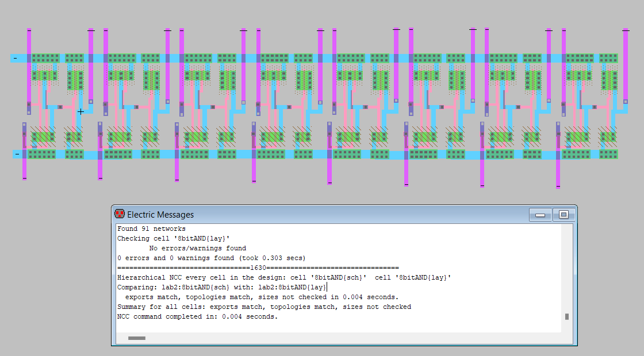This screenshot has height=356, width=644.
Task: Minimize the Electric Messages window
Action: click(540, 215)
